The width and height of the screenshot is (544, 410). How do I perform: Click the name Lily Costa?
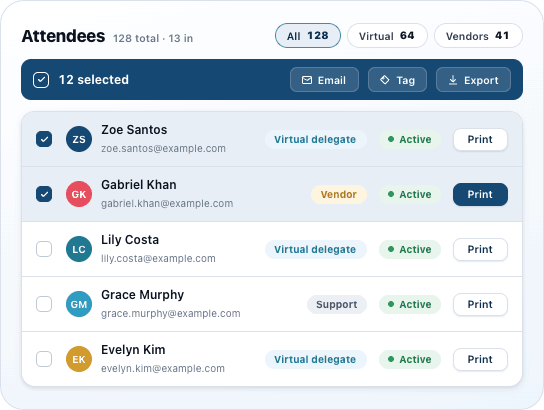[x=130, y=240]
